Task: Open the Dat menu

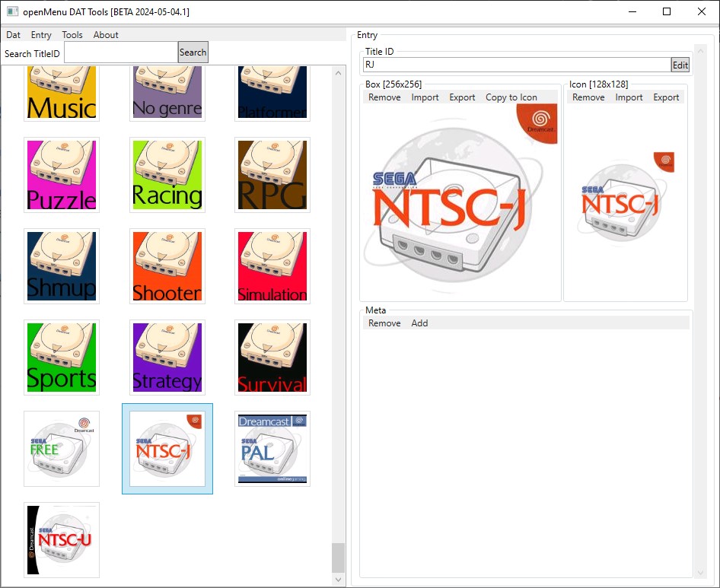Action: click(13, 35)
